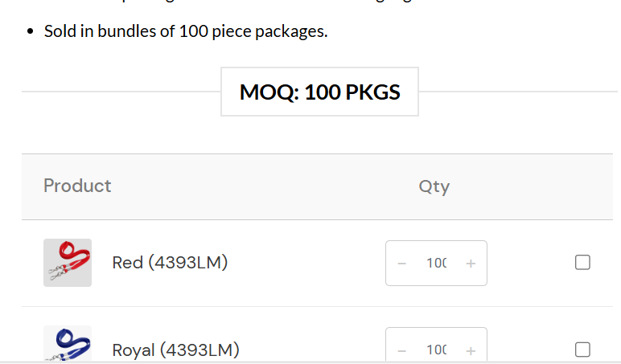Click the Red (4393LM) product name
Screen dimensions: 621x364
170,263
